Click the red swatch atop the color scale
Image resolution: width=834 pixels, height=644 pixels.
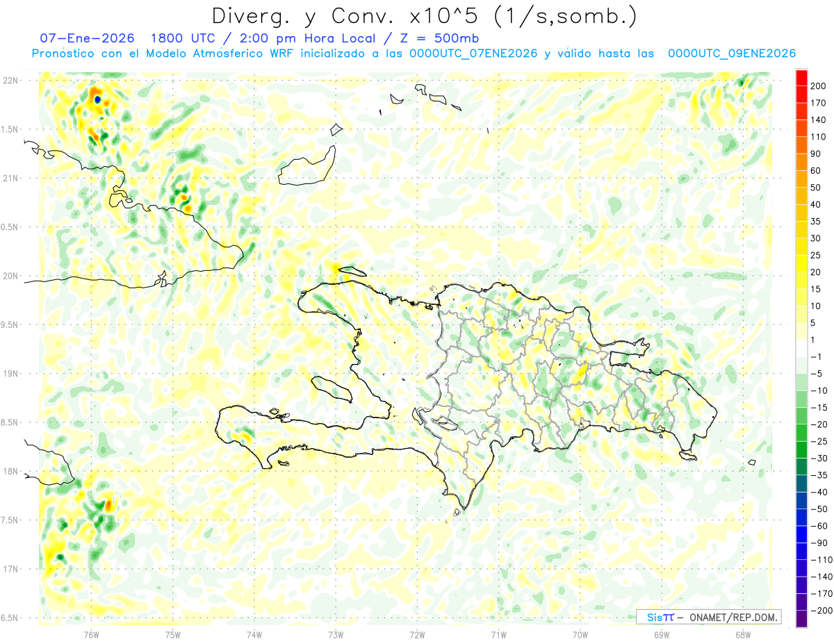click(x=801, y=77)
